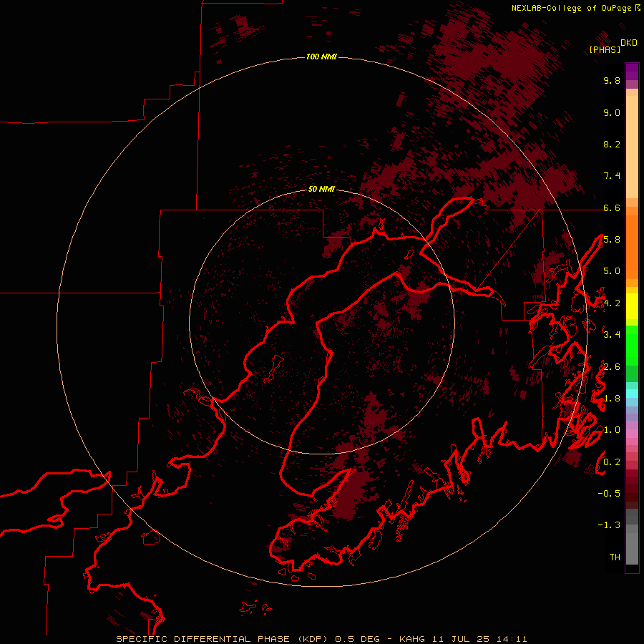Click the yellow segment of the color bar
This screenshot has height=644, width=644.
click(x=632, y=306)
